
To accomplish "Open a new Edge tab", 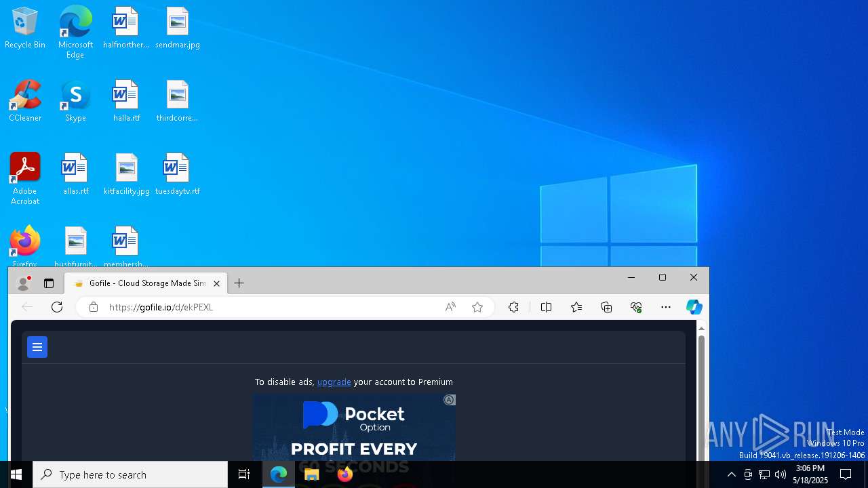I will (239, 283).
